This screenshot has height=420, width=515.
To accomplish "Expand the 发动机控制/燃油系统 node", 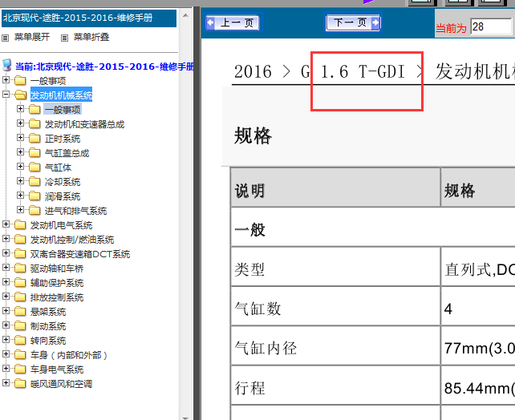I will click(x=6, y=239).
